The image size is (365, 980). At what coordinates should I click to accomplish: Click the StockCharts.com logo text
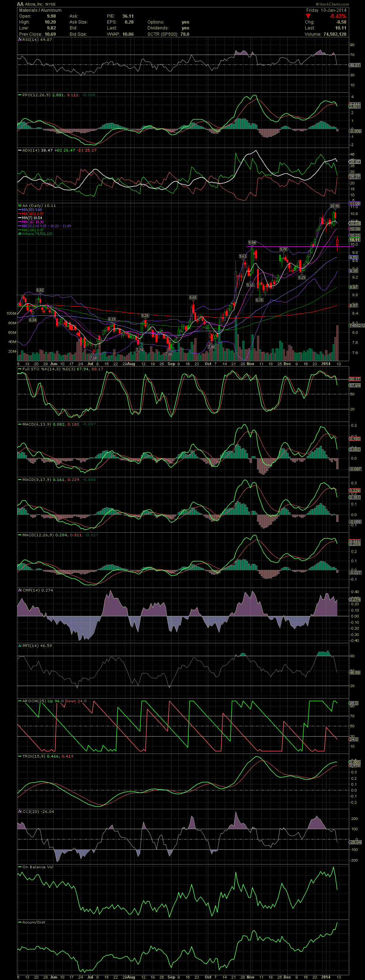(x=334, y=4)
